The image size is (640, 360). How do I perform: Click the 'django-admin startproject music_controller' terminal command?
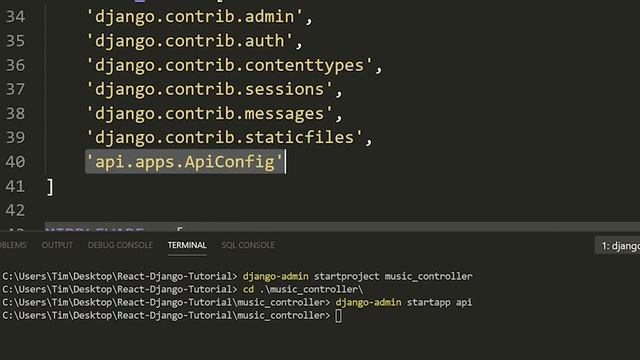(357, 276)
